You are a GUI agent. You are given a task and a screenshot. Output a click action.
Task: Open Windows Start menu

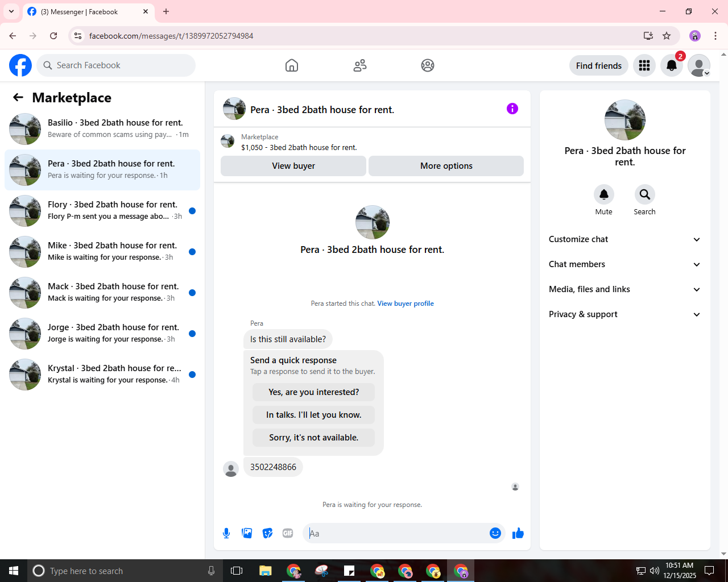[14, 571]
